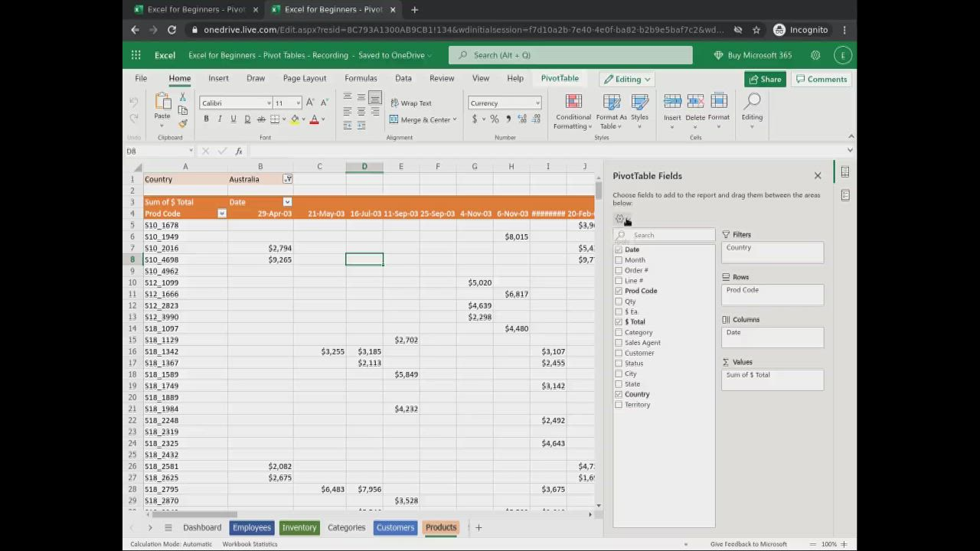Open Workbook Statistics
Image resolution: width=980 pixels, height=551 pixels.
pos(250,544)
